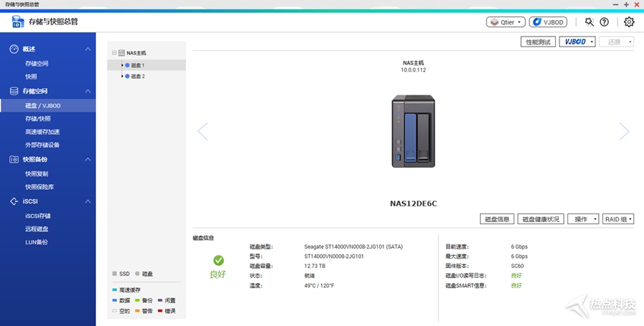Viewport: 644px width, 326px height.
Task: Show previous device with left arrow
Action: (x=203, y=131)
